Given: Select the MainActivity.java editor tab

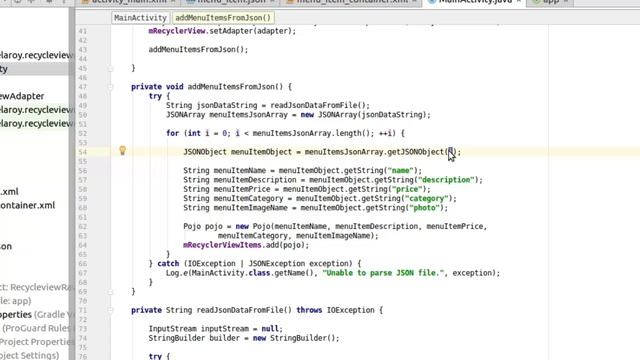Looking at the screenshot, I should (x=474, y=2).
